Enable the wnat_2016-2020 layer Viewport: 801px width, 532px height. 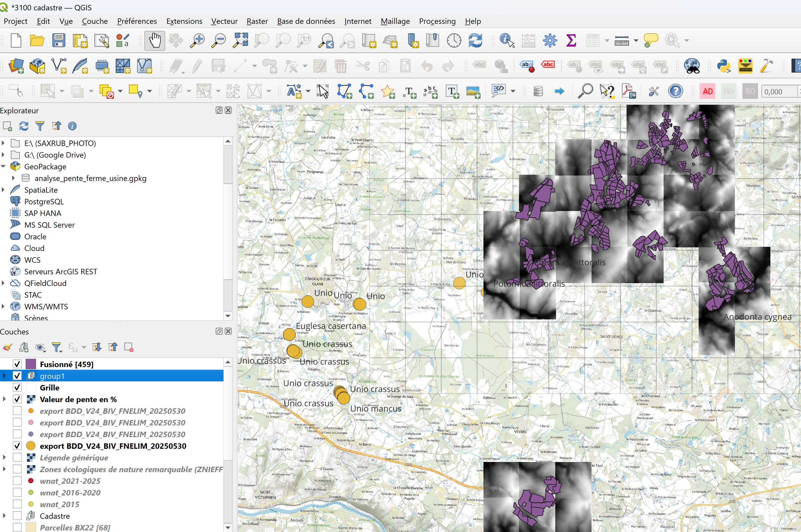[17, 492]
